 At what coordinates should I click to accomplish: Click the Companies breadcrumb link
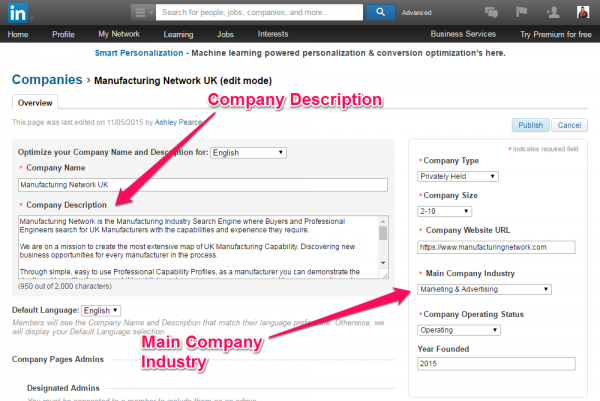click(47, 80)
